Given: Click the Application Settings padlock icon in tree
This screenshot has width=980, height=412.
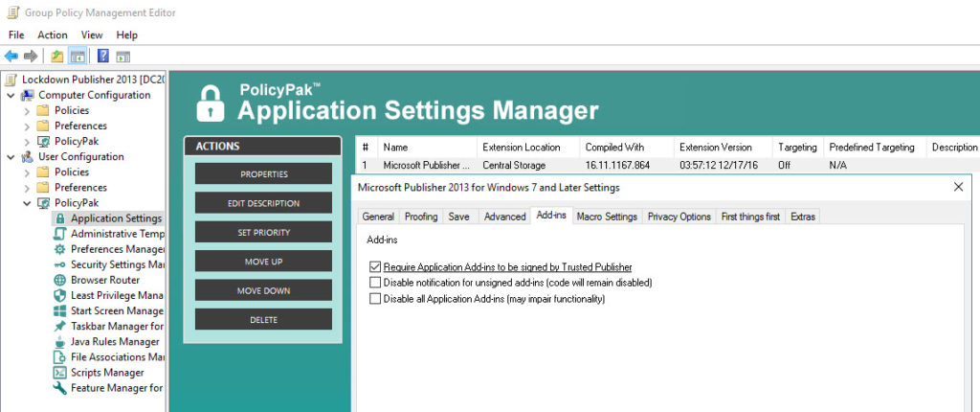Looking at the screenshot, I should click(x=60, y=218).
